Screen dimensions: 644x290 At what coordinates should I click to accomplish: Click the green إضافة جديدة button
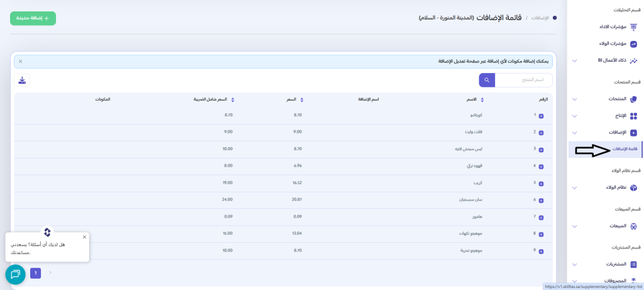coord(33,18)
